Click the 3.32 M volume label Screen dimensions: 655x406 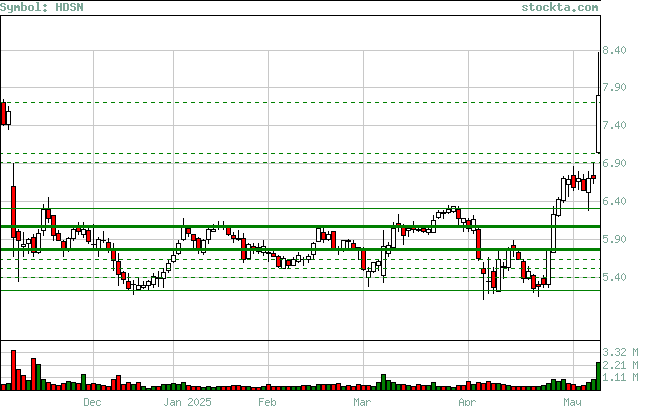[620, 352]
